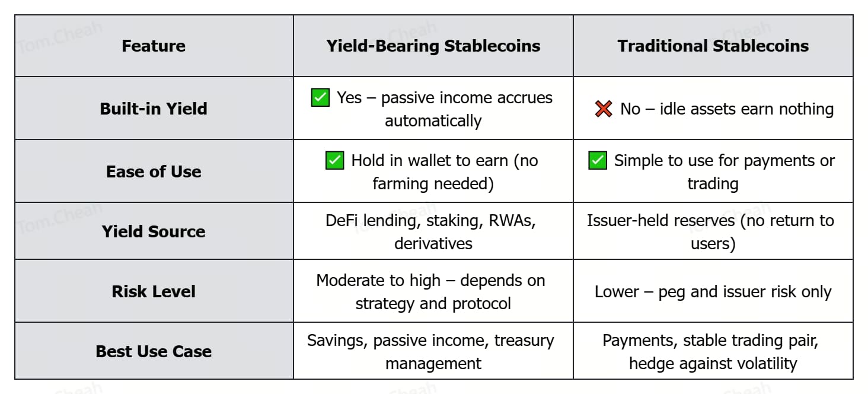Click the 'Best Use Case' row label

(x=154, y=351)
